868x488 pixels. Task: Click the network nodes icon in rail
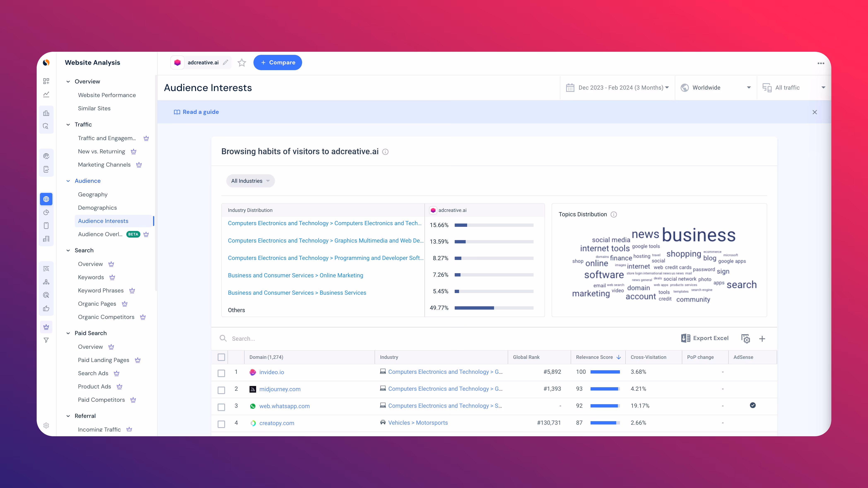(46, 282)
